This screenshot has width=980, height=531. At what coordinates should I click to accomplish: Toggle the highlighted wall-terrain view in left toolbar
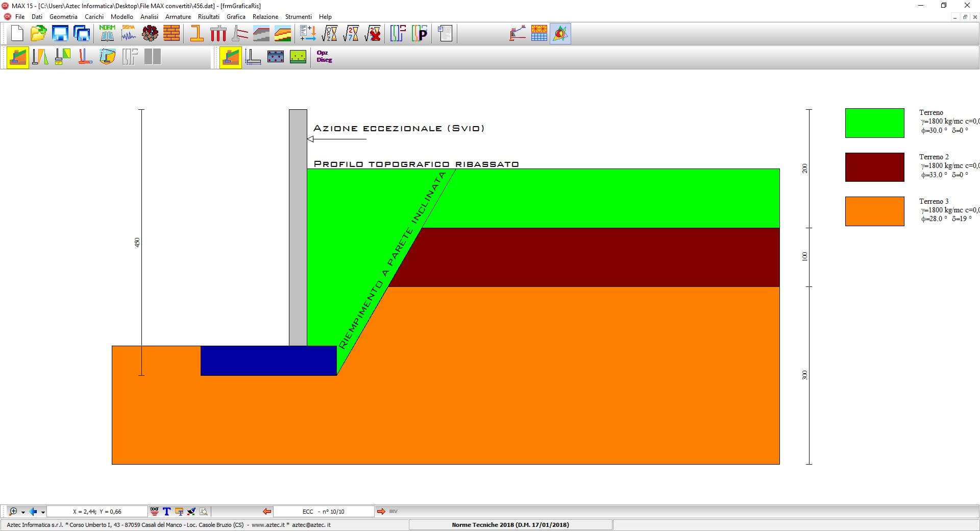[18, 57]
